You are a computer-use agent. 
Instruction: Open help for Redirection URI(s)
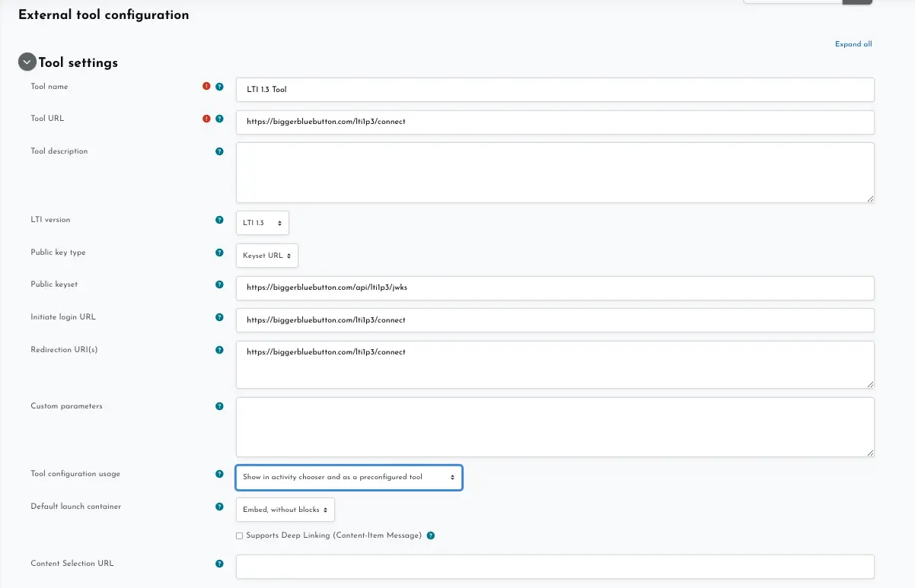[x=219, y=350]
